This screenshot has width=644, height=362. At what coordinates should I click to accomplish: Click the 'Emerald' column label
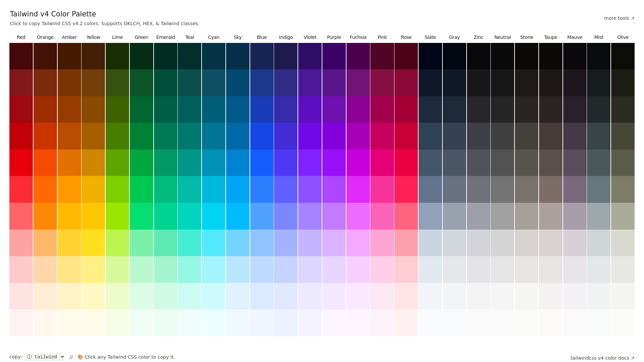click(165, 37)
